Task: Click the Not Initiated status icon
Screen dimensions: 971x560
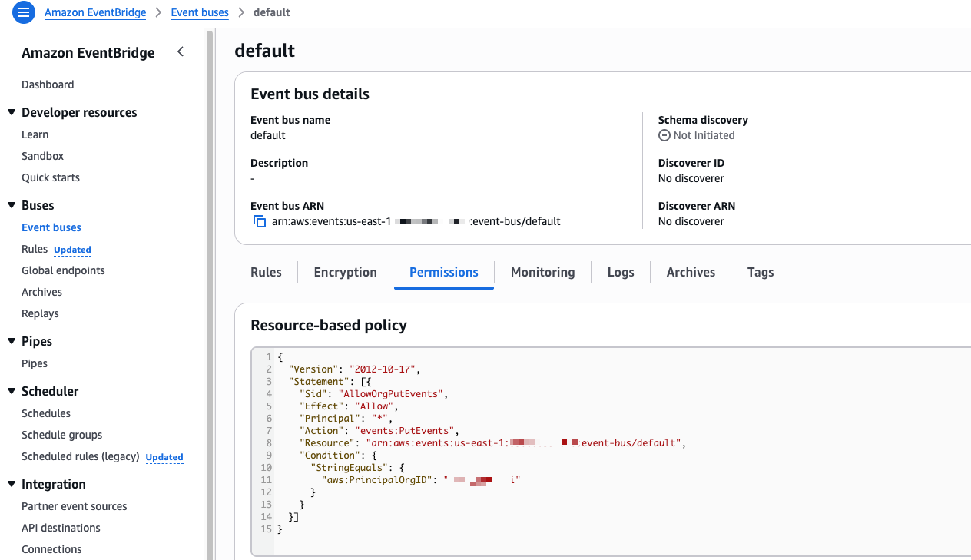Action: 664,135
